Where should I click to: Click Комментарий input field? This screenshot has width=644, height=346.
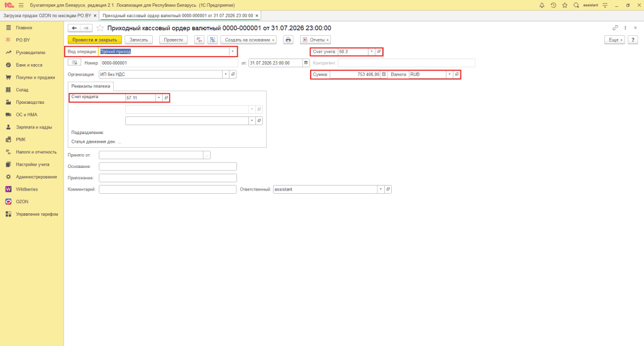click(x=167, y=189)
